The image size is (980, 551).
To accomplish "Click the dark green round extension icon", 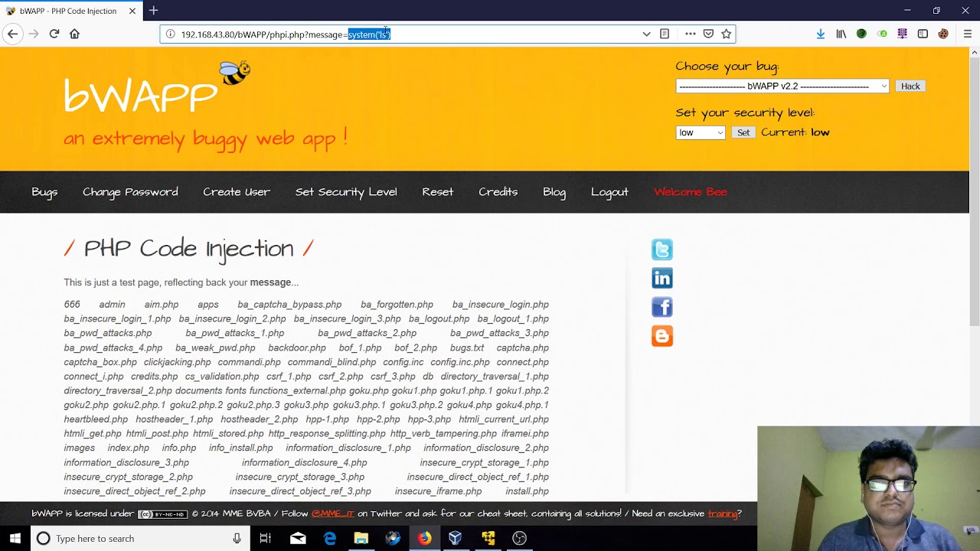I will [861, 34].
